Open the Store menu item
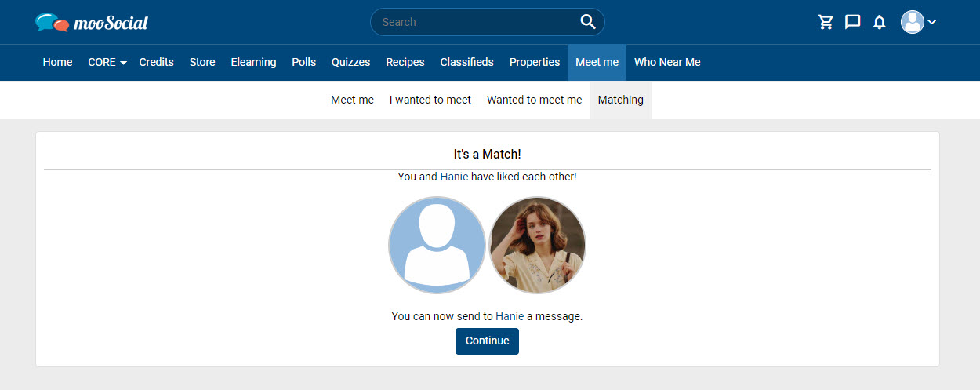The image size is (980, 390). 202,62
